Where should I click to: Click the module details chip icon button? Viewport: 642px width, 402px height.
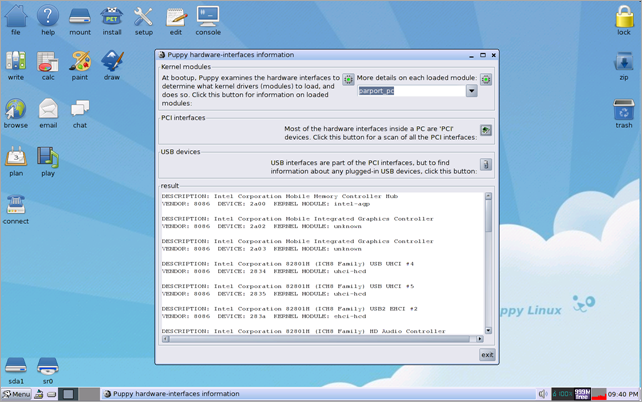click(x=486, y=79)
